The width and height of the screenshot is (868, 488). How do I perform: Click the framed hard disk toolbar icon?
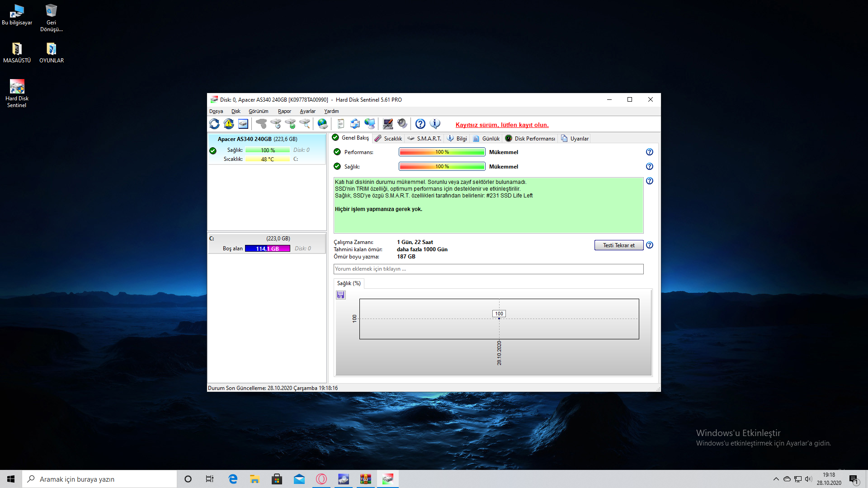coord(243,124)
